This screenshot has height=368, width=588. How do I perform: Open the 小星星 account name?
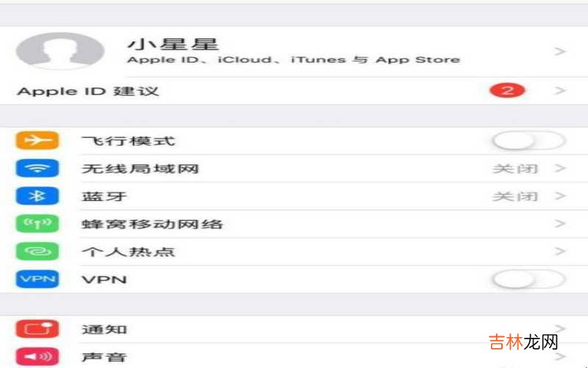173,44
